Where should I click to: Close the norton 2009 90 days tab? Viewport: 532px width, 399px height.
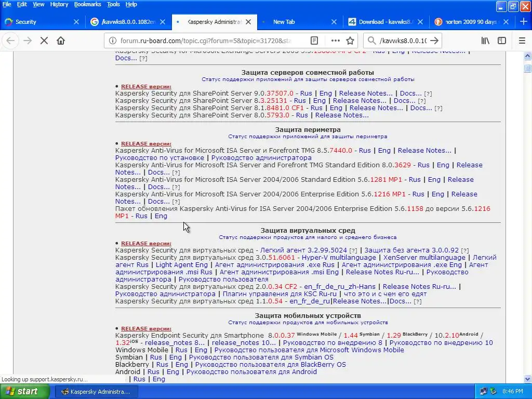pyautogui.click(x=506, y=22)
